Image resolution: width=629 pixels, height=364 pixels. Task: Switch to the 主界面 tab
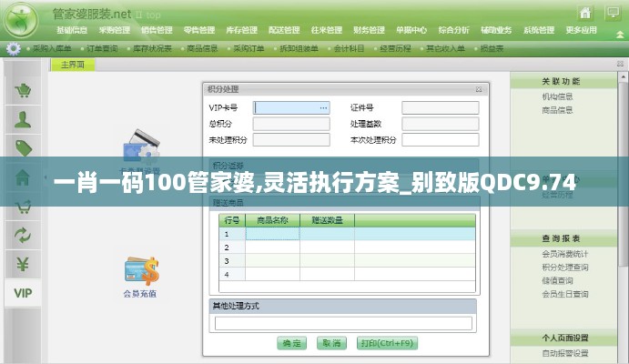pos(73,65)
